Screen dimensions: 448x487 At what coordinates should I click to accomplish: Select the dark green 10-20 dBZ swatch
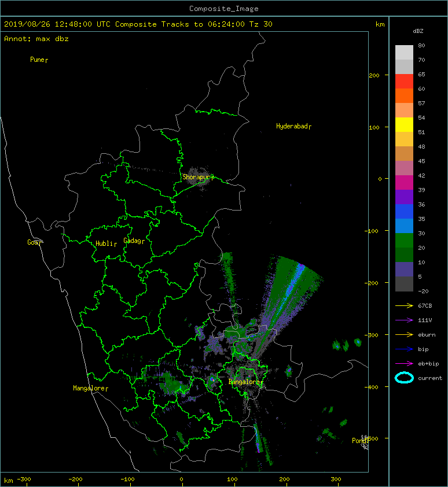(404, 254)
